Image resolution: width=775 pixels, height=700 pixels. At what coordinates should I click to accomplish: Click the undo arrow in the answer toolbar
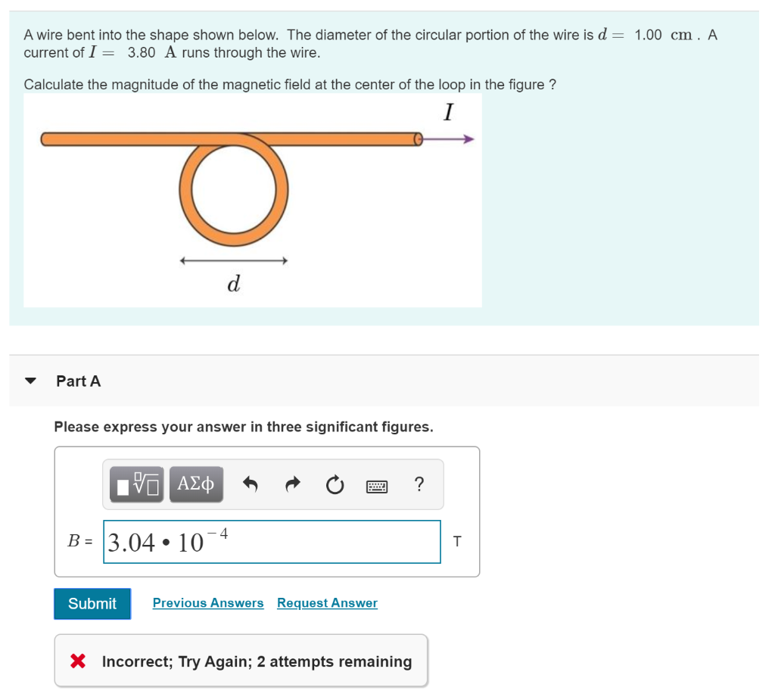coord(250,484)
